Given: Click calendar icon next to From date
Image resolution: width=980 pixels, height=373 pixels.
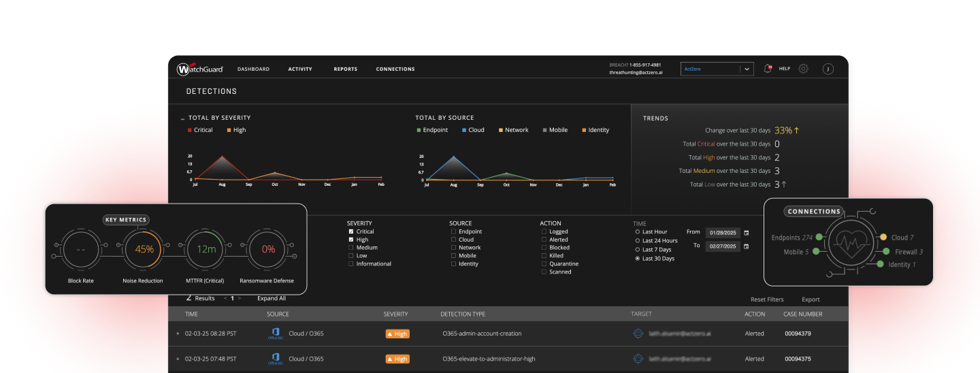Looking at the screenshot, I should click(747, 232).
